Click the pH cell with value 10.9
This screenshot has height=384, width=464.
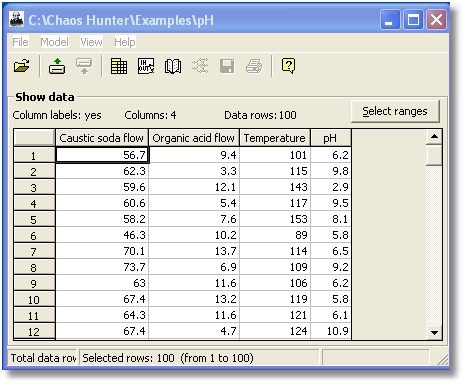[x=331, y=331]
